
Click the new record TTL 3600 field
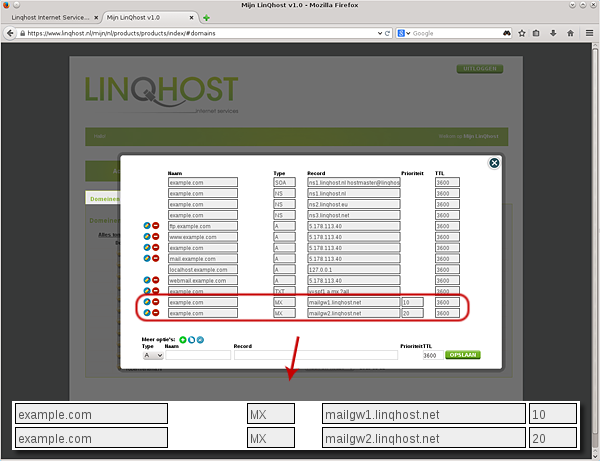coord(433,355)
